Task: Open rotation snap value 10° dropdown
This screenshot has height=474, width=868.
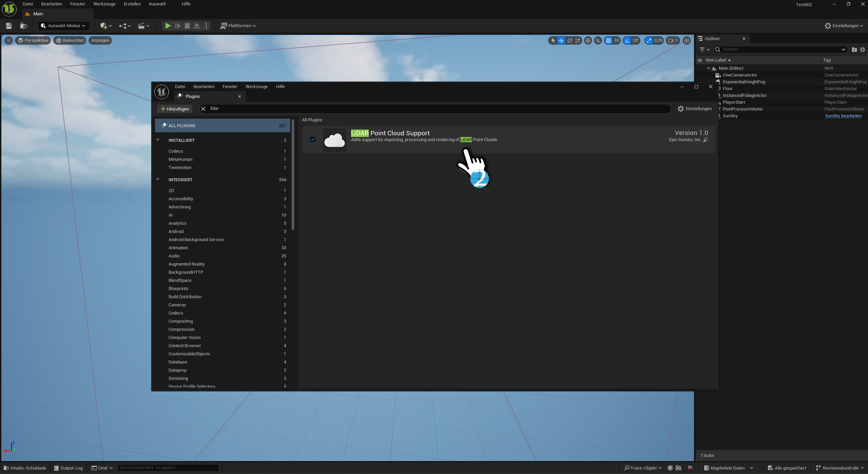Action: click(636, 40)
